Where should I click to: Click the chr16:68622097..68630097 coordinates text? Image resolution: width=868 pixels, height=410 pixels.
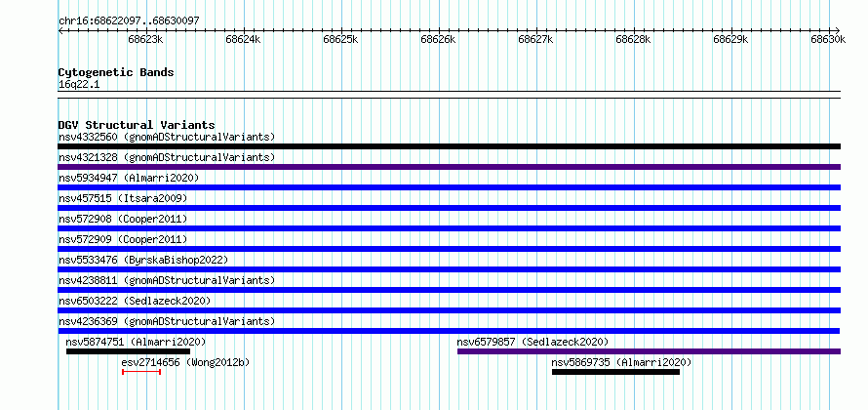[129, 20]
